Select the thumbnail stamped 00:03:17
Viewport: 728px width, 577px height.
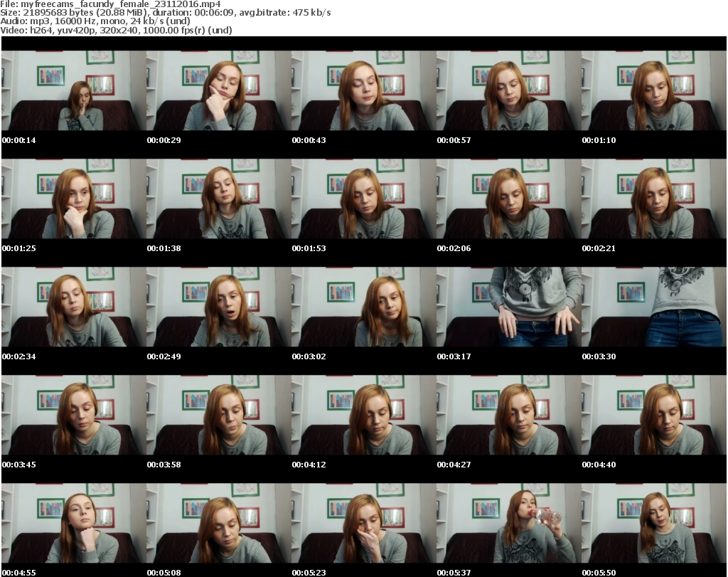tap(509, 307)
